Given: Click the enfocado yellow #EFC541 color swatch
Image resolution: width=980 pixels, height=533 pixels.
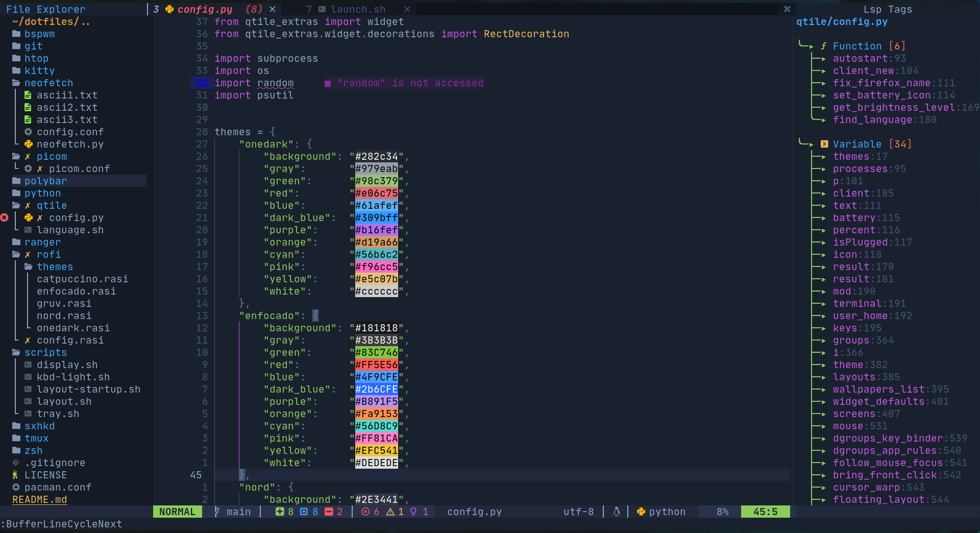Looking at the screenshot, I should (x=376, y=450).
